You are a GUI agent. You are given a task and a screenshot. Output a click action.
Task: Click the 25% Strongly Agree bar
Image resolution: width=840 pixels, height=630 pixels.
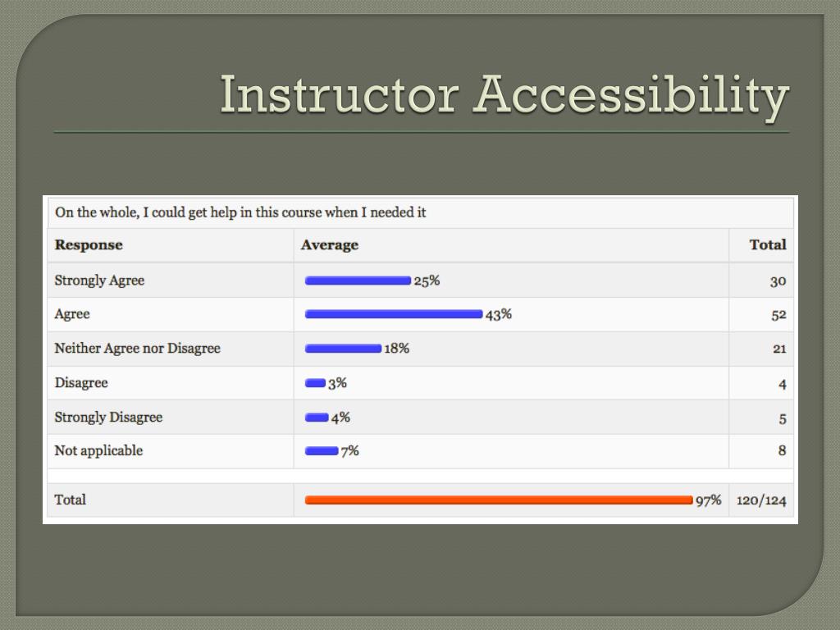[358, 281]
